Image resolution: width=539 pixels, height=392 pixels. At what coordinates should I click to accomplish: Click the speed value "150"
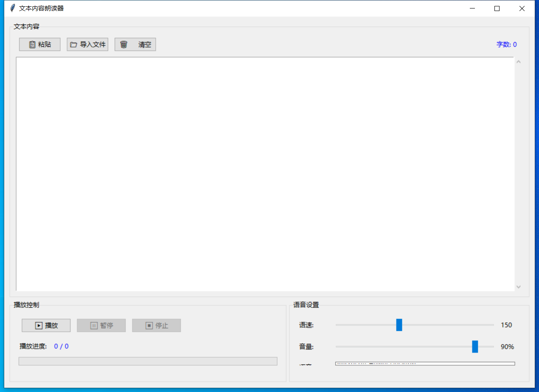tap(506, 325)
